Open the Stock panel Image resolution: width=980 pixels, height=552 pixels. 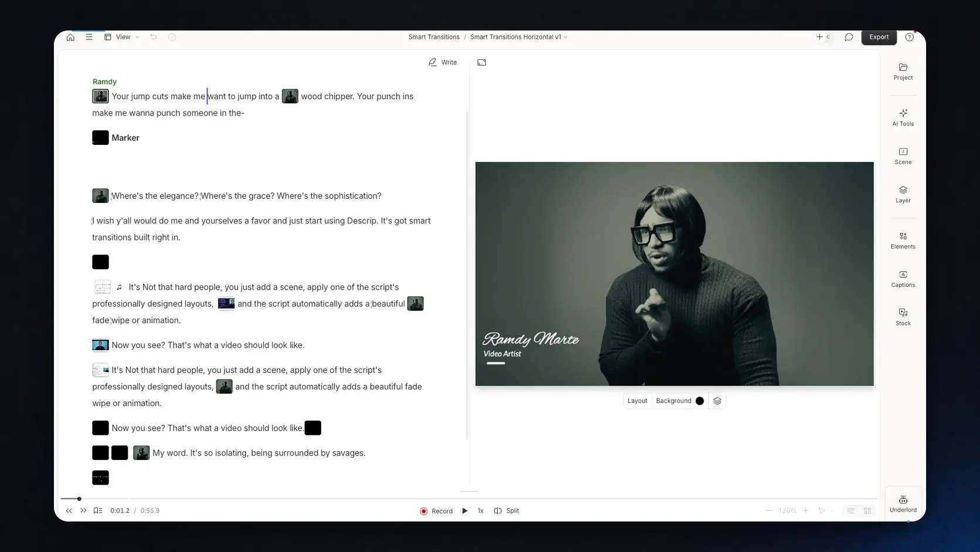coord(903,317)
